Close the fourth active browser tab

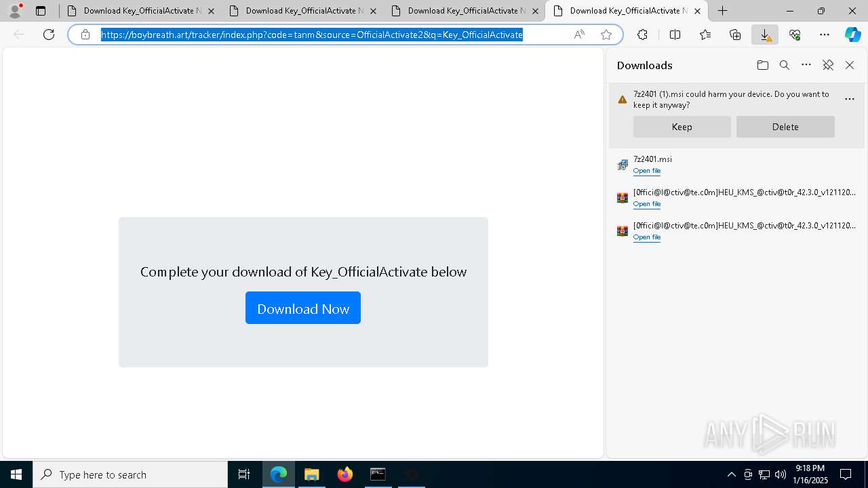pyautogui.click(x=697, y=11)
